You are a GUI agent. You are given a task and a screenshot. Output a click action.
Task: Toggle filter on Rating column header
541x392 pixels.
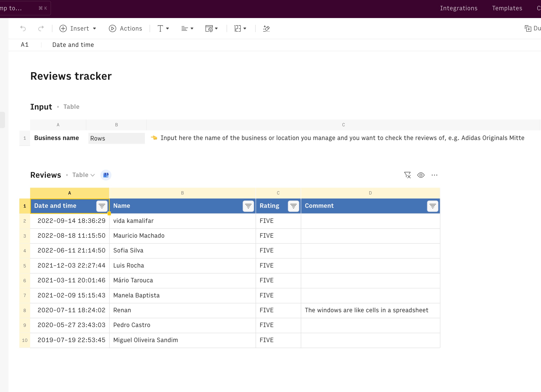[x=293, y=206]
